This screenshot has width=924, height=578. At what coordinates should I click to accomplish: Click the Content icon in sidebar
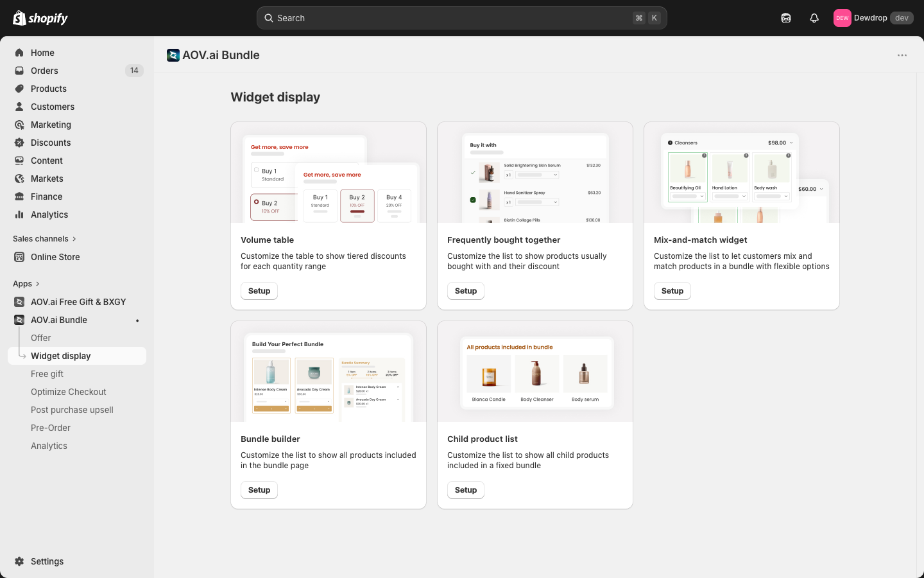pos(19,161)
